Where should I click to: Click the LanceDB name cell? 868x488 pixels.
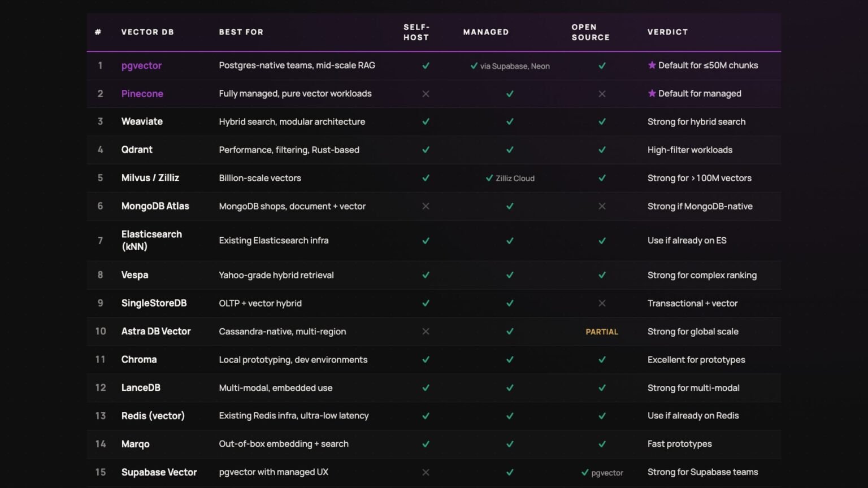[x=141, y=388]
